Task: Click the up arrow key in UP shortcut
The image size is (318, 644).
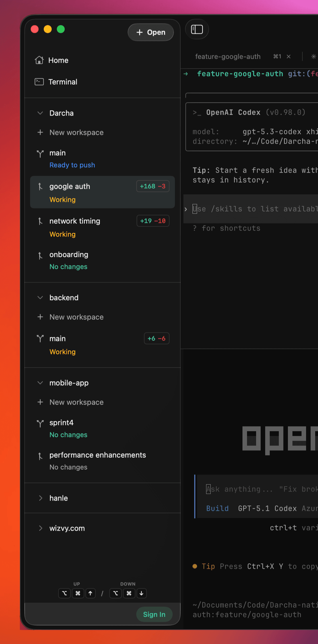Action: tap(90, 593)
